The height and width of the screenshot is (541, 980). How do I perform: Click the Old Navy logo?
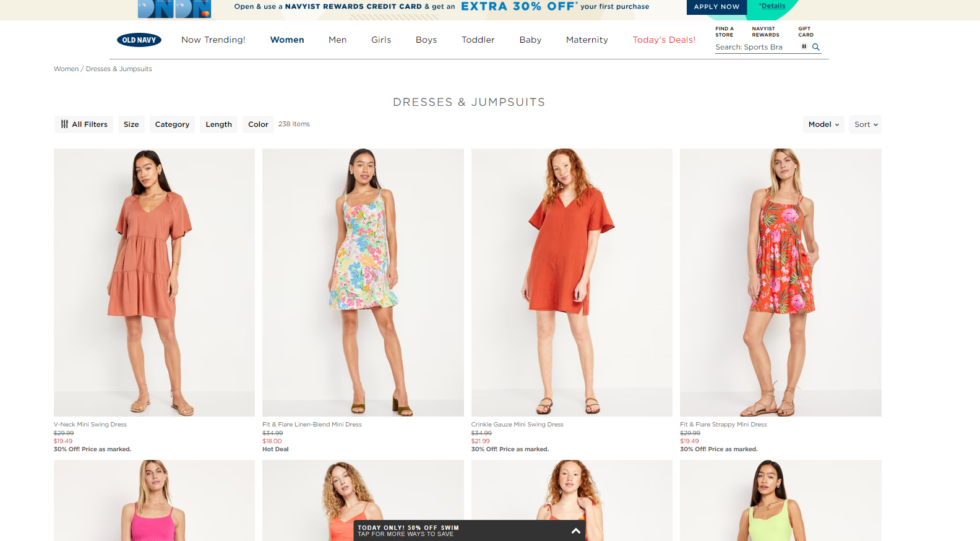point(139,40)
